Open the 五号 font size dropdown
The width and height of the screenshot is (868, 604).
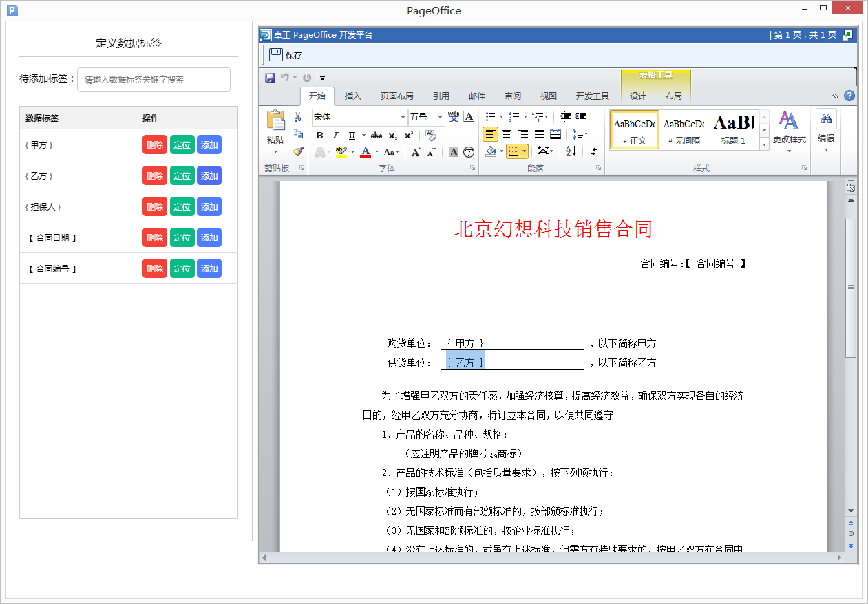pos(440,118)
